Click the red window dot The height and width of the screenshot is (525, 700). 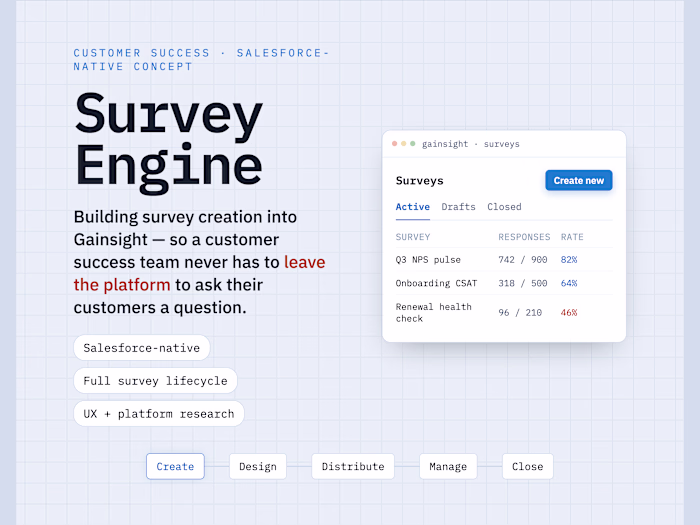395,144
